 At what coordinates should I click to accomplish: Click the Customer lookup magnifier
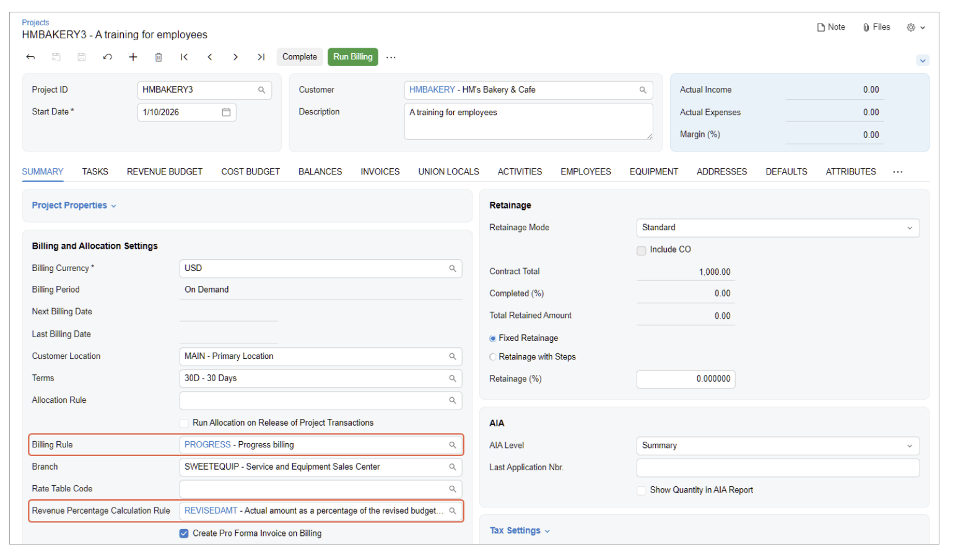pyautogui.click(x=643, y=90)
